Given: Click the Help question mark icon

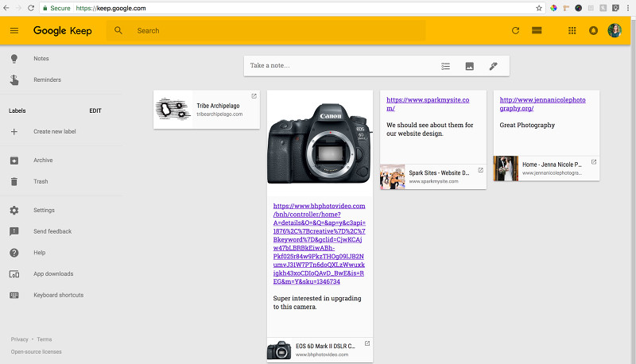Looking at the screenshot, I should 14,253.
